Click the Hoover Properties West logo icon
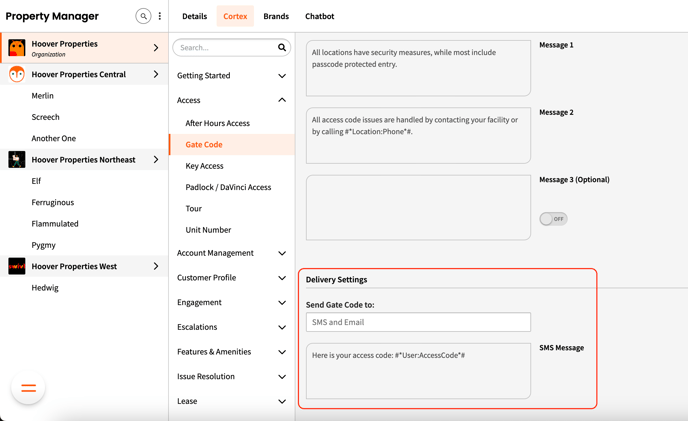This screenshot has height=421, width=688. point(17,267)
